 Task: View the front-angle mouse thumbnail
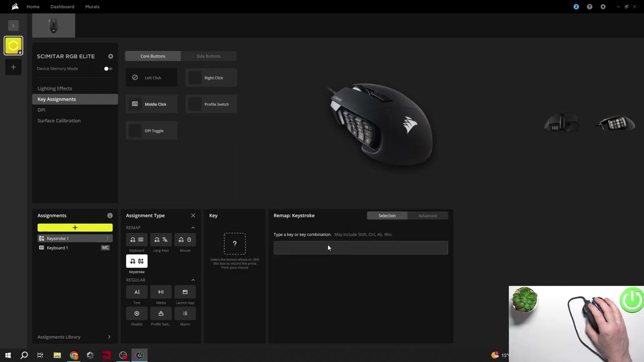561,123
